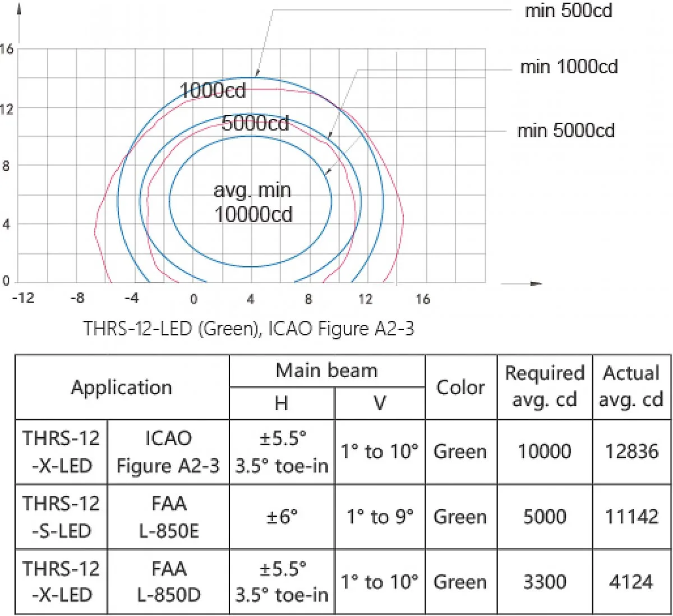Image resolution: width=673 pixels, height=616 pixels.
Task: Select the 'FAA L-850E' application cell
Action: point(168,517)
